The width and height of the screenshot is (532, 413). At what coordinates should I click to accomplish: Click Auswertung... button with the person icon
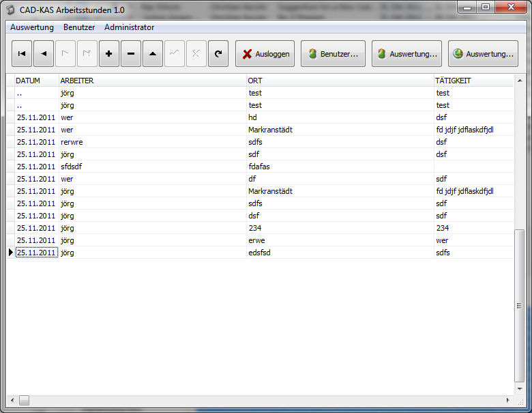coord(407,54)
